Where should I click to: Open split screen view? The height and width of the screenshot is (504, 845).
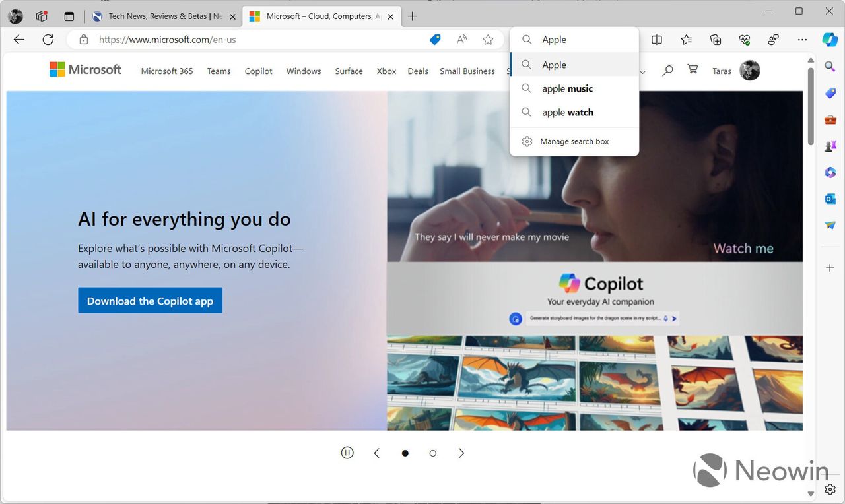657,40
